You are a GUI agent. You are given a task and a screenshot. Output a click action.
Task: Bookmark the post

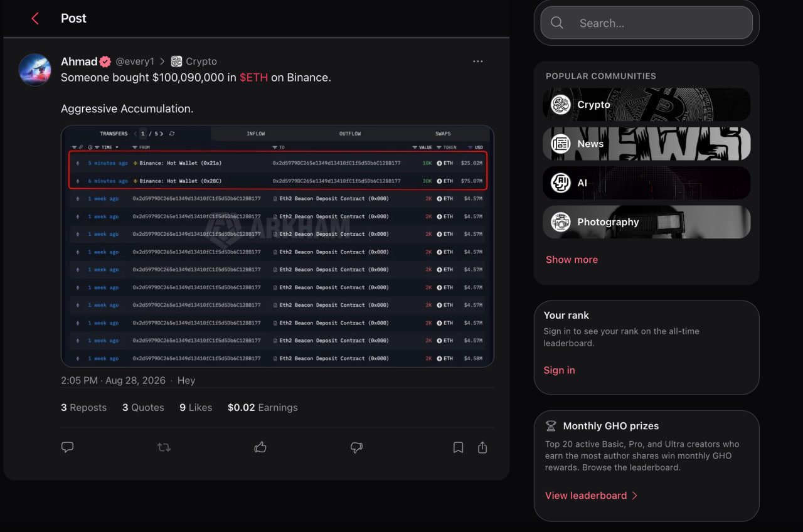tap(459, 447)
